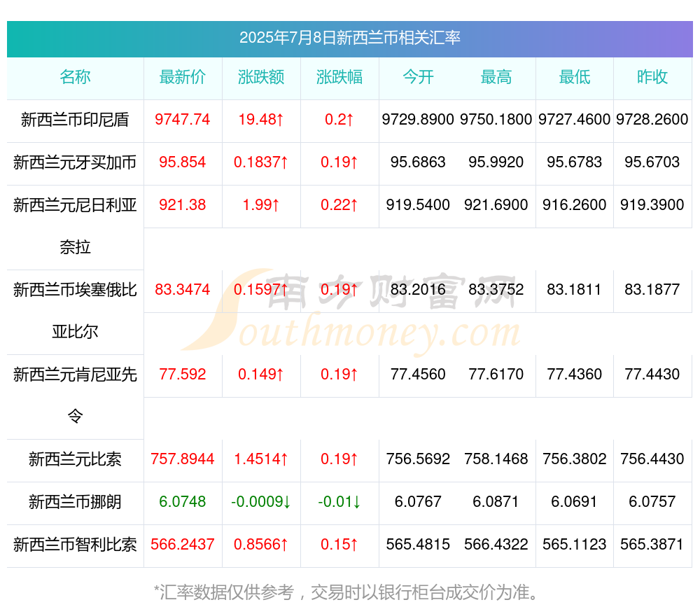Select the 新西兰币埃塞俄比亚比尔 row name
Screen dimensions: 700x614
coord(75,311)
